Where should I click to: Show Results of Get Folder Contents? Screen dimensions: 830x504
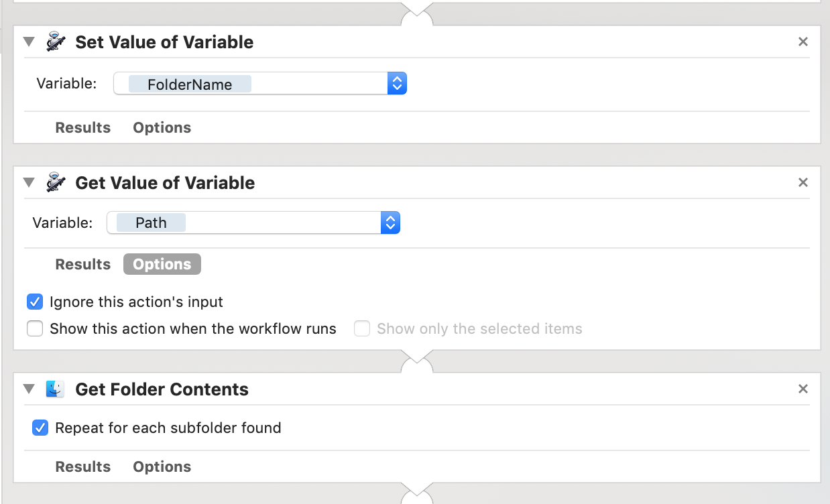tap(83, 466)
